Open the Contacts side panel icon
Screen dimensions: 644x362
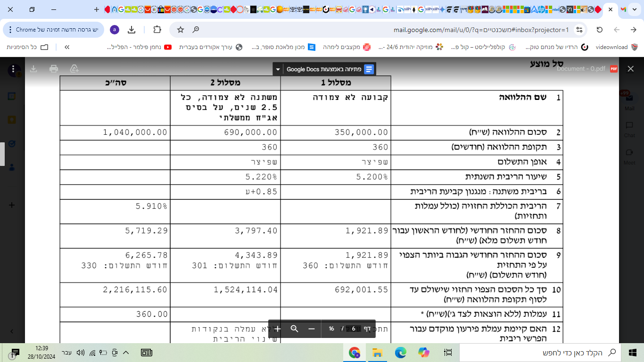12,167
